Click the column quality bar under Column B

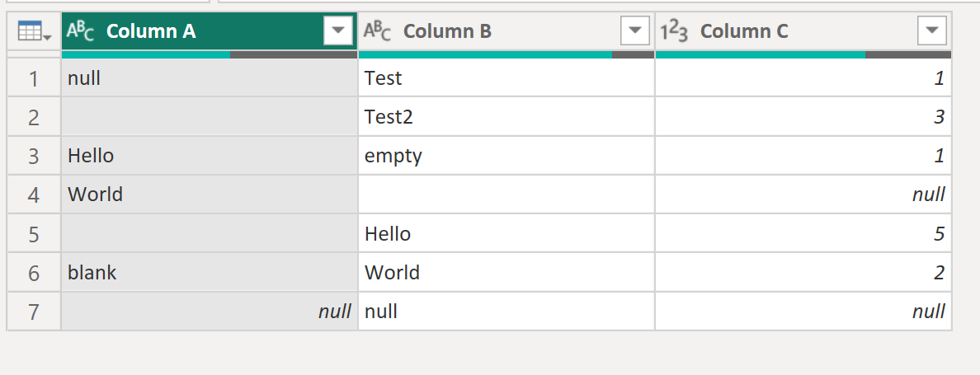tap(506, 54)
